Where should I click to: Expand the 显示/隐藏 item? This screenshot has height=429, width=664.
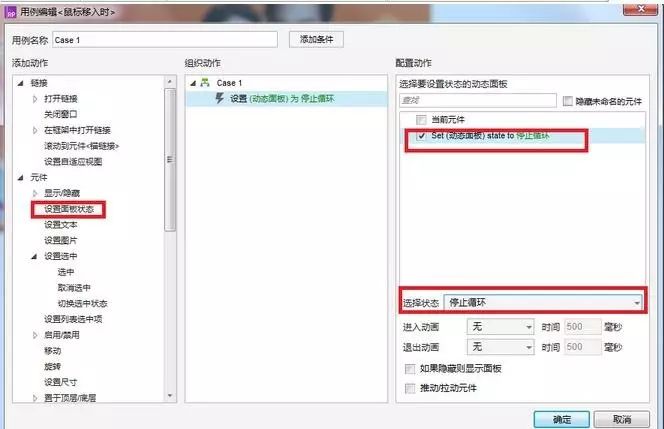coord(35,194)
